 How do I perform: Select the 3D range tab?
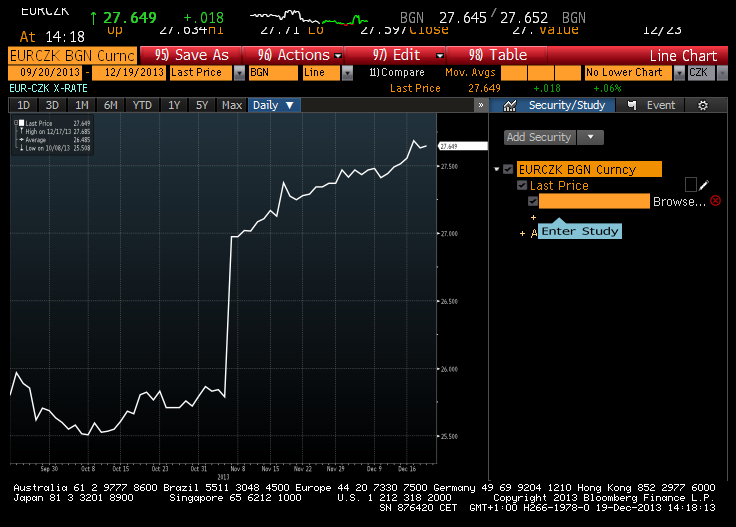[52, 105]
